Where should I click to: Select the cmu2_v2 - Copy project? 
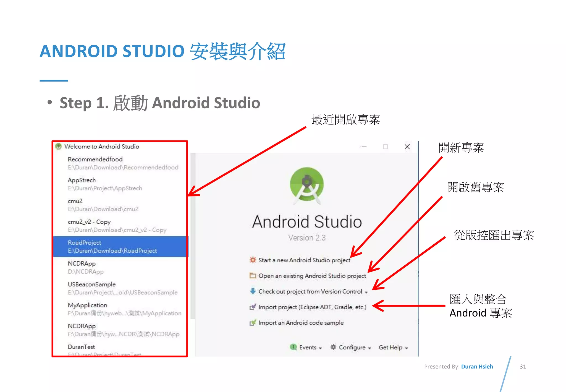coord(120,226)
